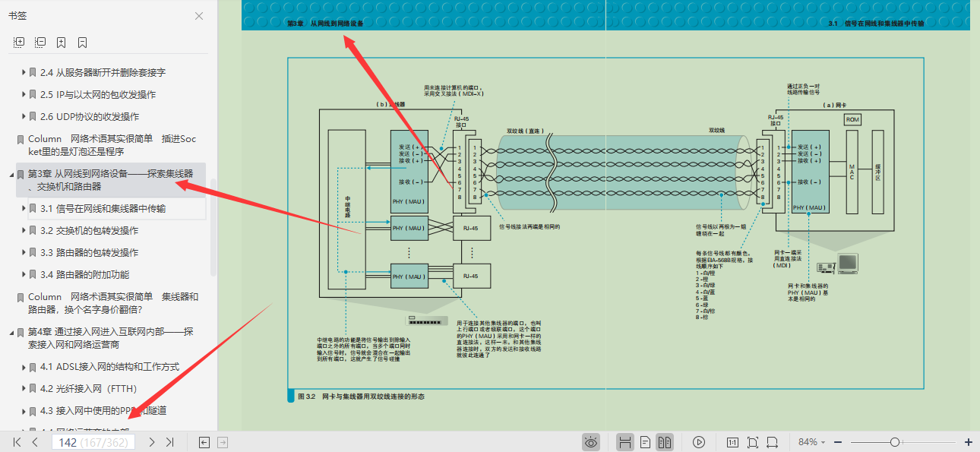Go to the last page
Image resolution: width=980 pixels, height=452 pixels.
tap(170, 442)
